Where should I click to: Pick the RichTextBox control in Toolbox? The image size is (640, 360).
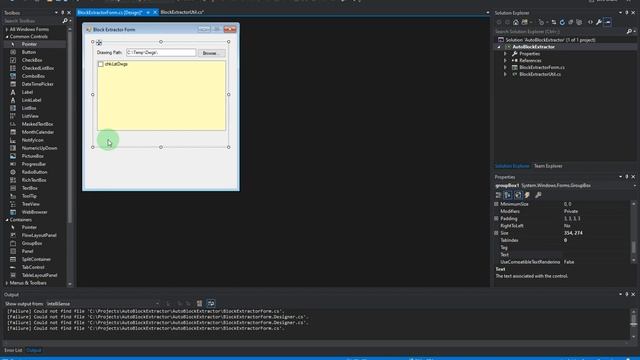coord(35,180)
